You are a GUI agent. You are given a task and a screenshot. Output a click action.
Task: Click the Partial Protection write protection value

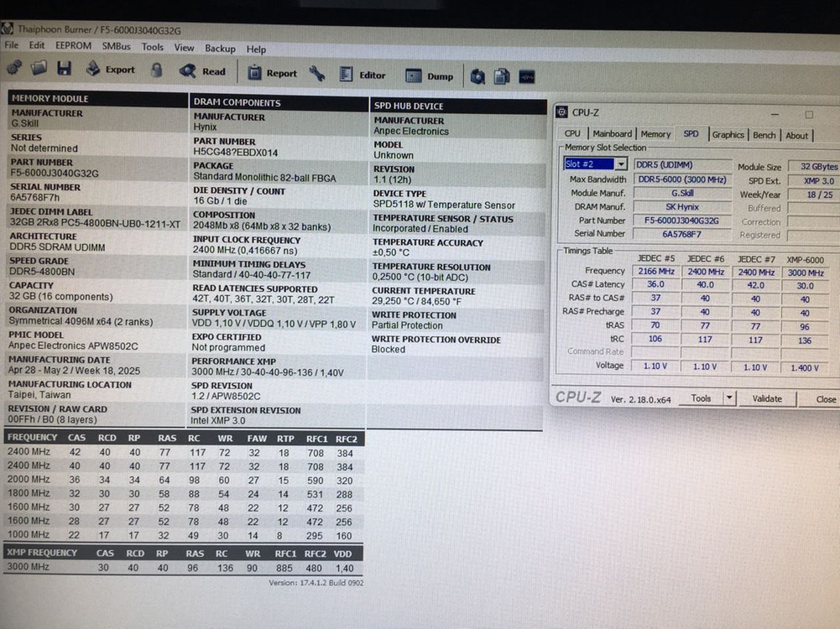tap(407, 325)
